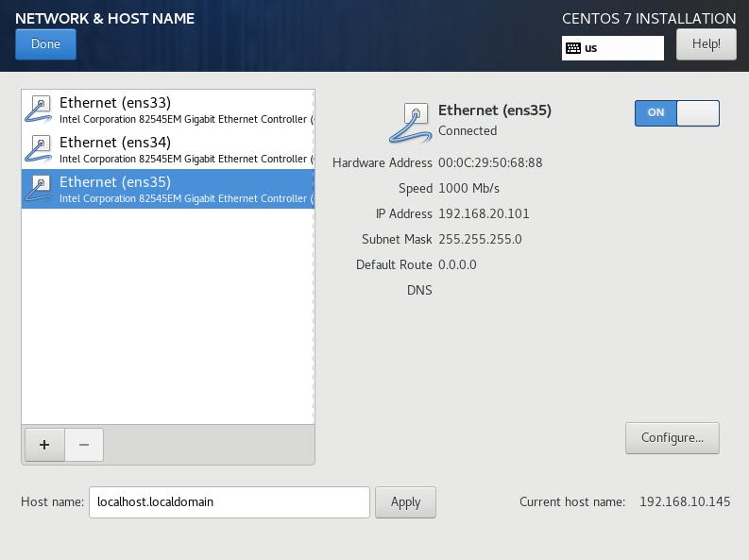Remove selected device with minus button
The image size is (749, 560).
pyautogui.click(x=84, y=444)
